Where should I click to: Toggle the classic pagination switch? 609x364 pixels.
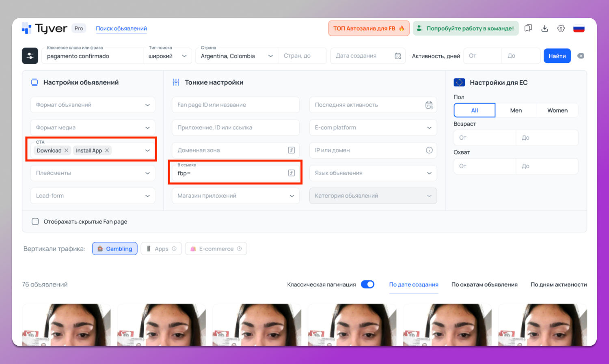[367, 284]
